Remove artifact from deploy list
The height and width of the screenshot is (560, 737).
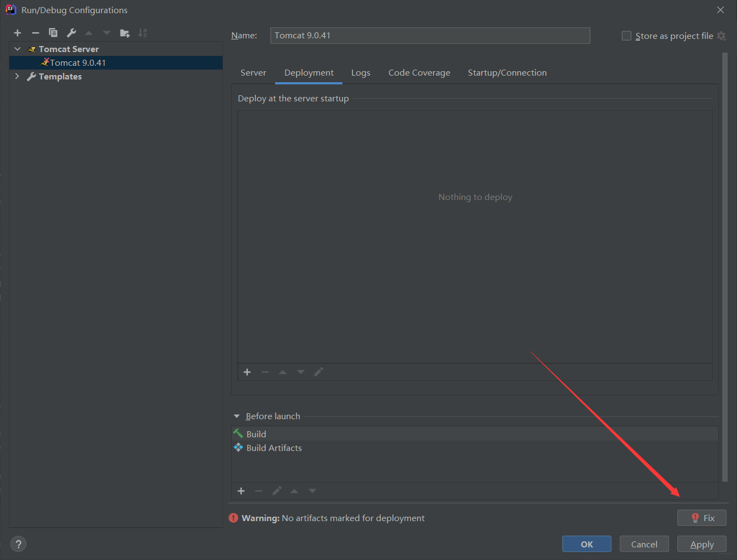[265, 372]
